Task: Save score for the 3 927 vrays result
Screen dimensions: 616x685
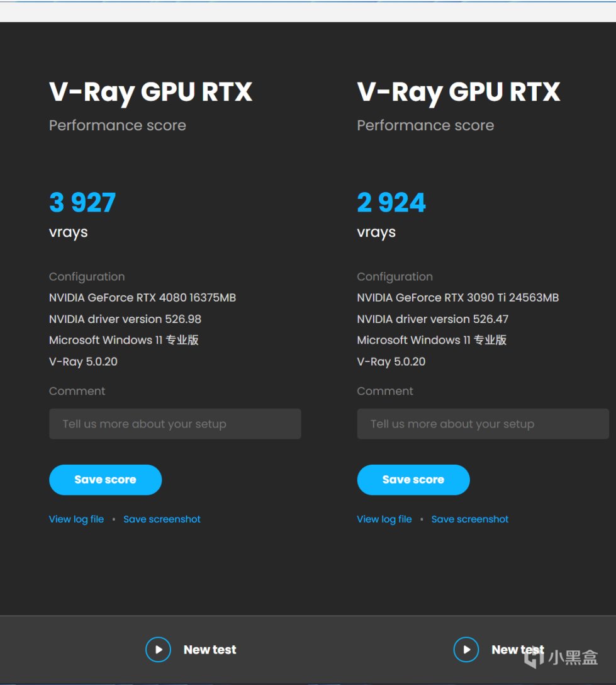Action: coord(105,480)
